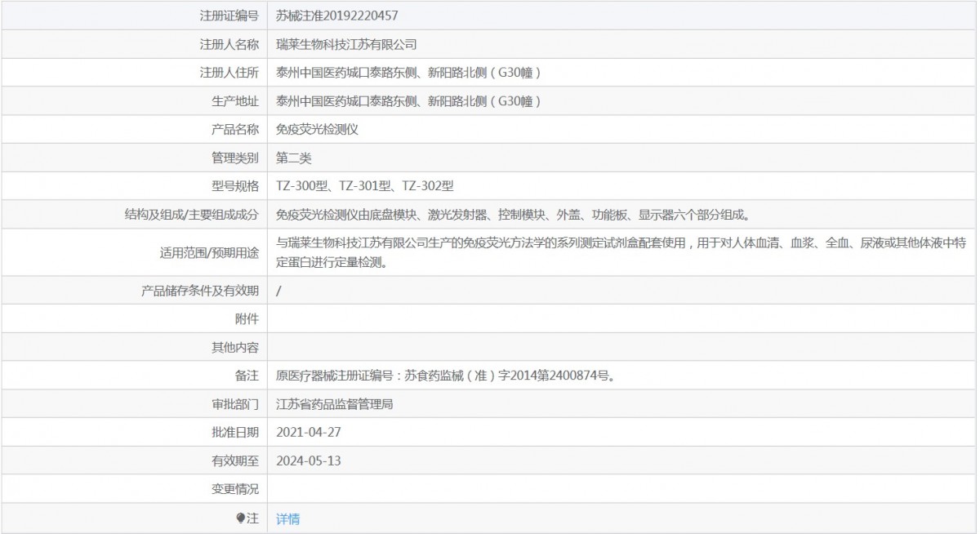The image size is (980, 534).
Task: Click the 批准日期 label
Action: click(235, 433)
